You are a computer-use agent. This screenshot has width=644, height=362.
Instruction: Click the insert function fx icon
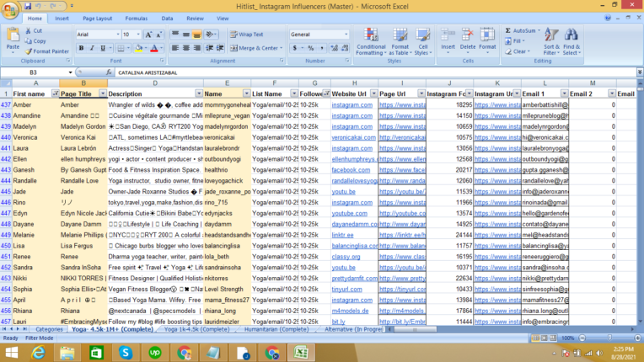tap(109, 72)
